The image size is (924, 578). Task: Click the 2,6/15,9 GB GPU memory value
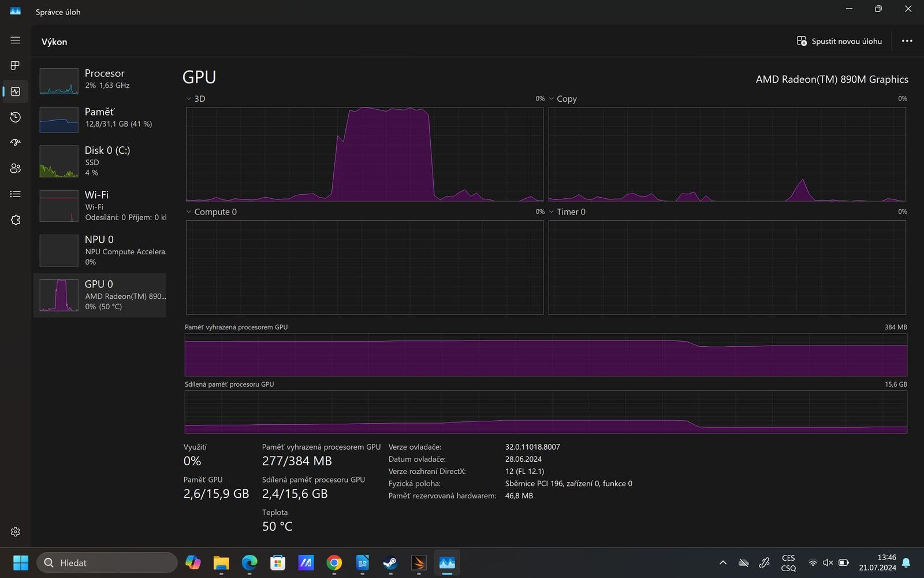pyautogui.click(x=216, y=494)
